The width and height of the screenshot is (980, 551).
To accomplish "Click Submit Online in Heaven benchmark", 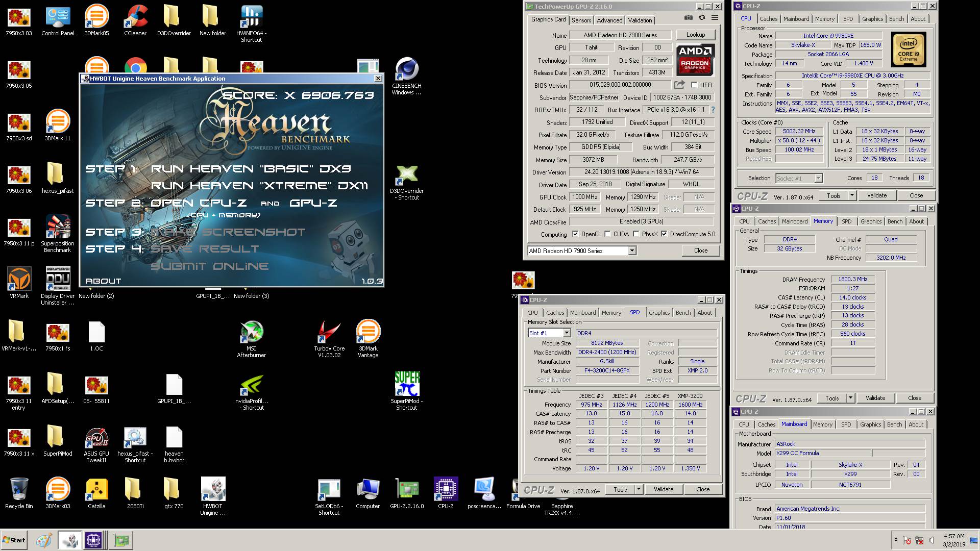I will pyautogui.click(x=209, y=266).
